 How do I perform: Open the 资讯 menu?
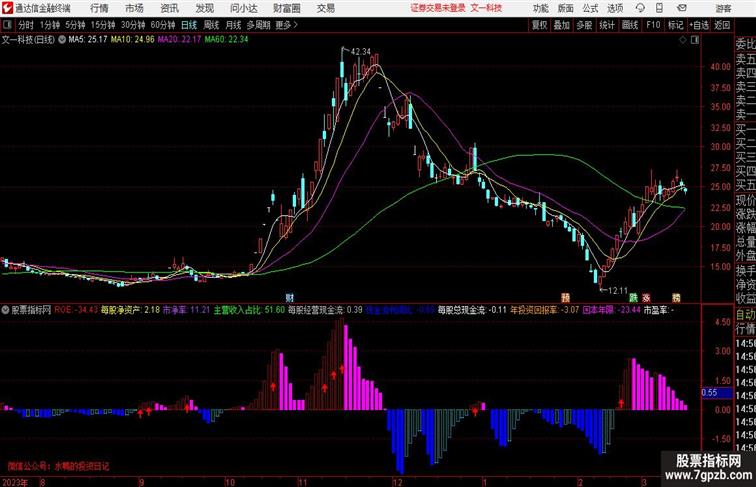(170, 8)
